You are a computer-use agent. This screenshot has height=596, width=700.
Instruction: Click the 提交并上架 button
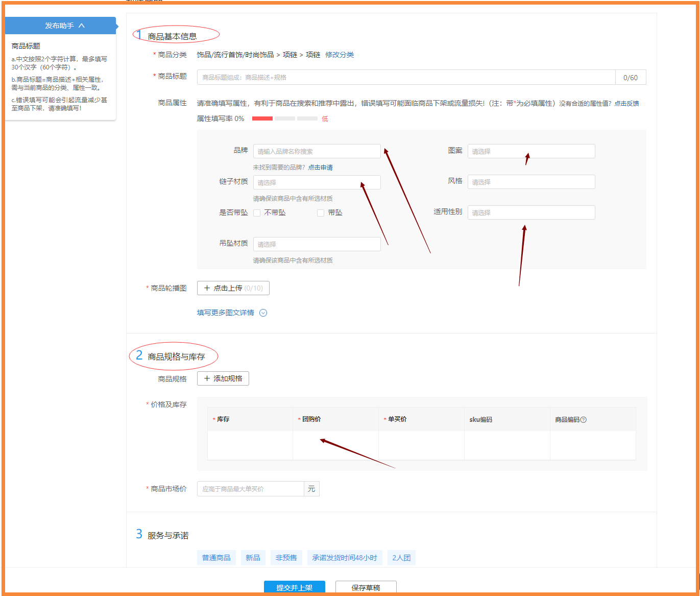point(295,587)
